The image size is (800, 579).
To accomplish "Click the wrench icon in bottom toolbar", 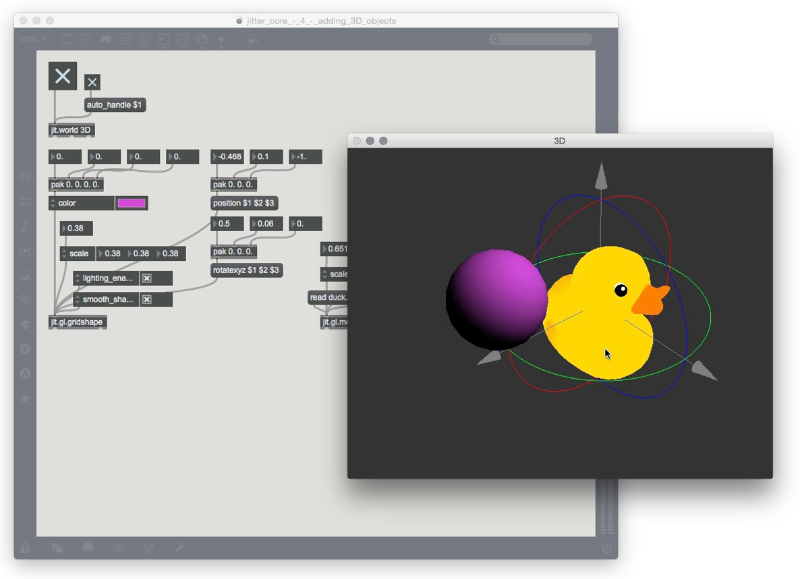I will [179, 548].
